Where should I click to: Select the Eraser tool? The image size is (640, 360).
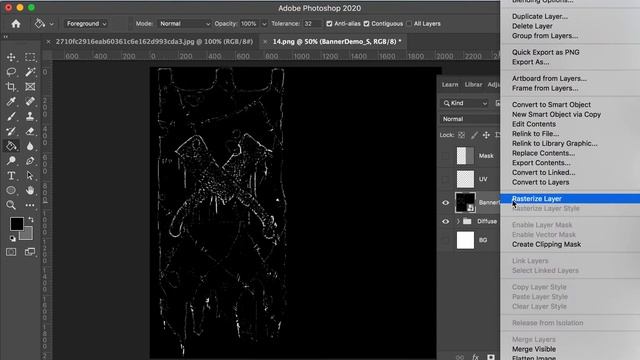pos(30,131)
